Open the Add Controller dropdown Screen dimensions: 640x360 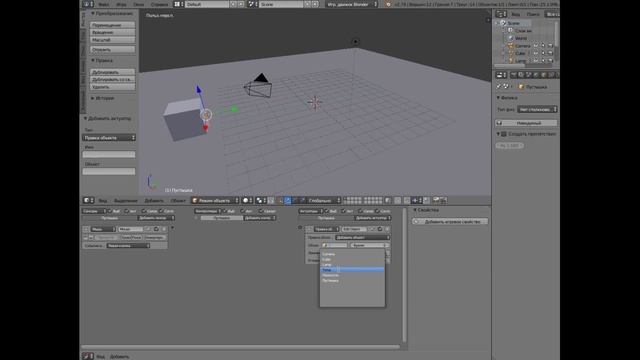(260, 218)
